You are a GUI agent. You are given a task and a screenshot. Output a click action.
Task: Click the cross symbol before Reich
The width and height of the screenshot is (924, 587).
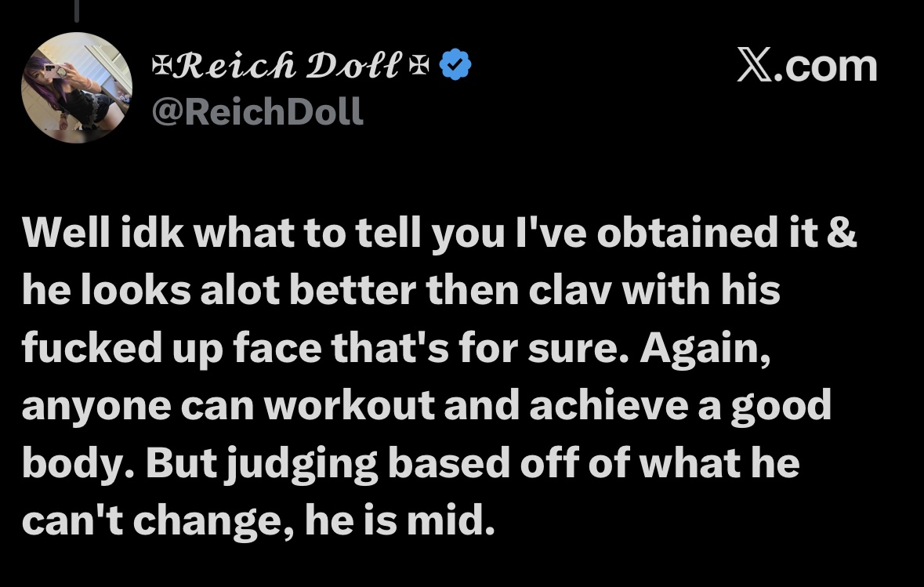[x=161, y=64]
